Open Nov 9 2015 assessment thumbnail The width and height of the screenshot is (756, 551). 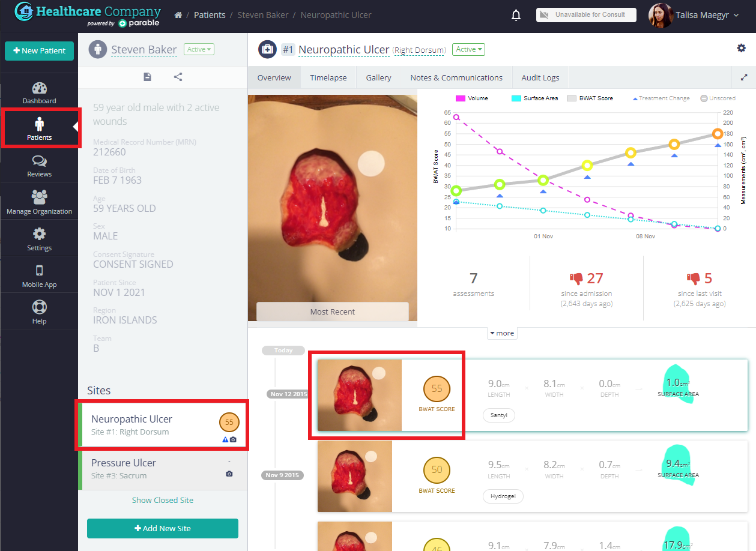point(355,477)
